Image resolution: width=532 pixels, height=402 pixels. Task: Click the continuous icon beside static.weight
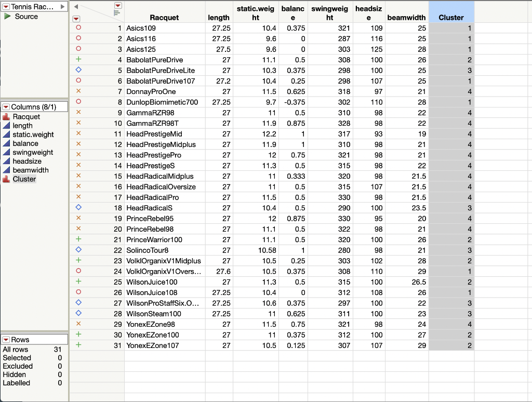tap(6, 135)
